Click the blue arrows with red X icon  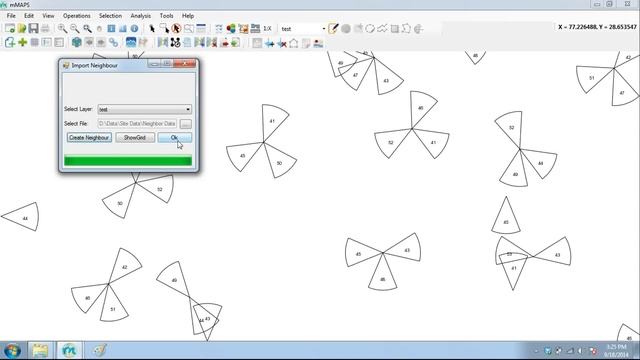282,43
